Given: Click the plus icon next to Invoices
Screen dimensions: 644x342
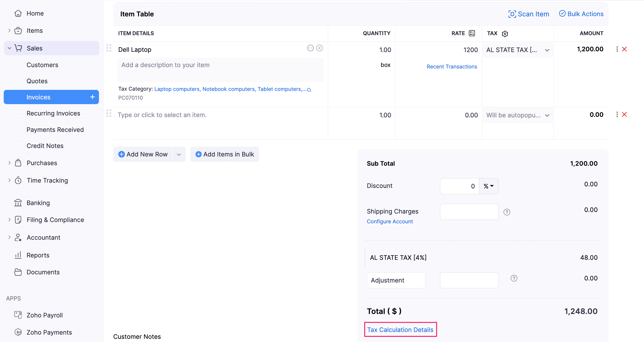Looking at the screenshot, I should click(92, 97).
